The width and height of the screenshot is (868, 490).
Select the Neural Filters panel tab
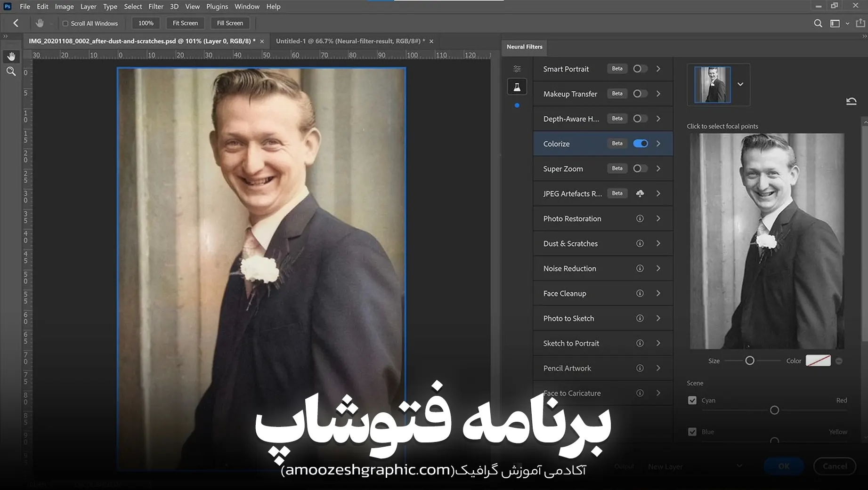point(525,47)
